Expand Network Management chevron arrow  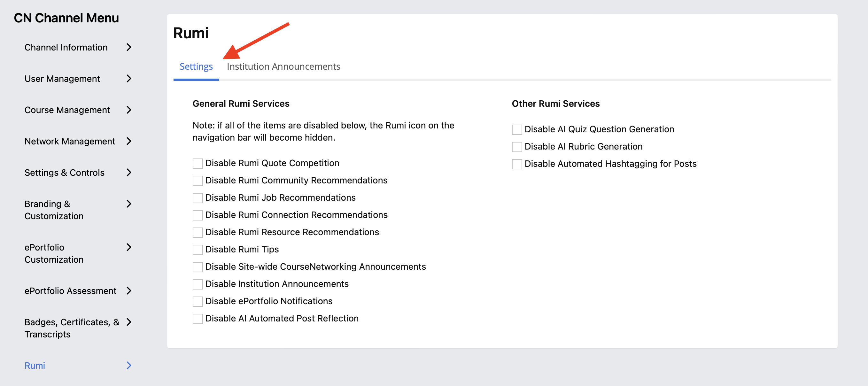(x=129, y=141)
